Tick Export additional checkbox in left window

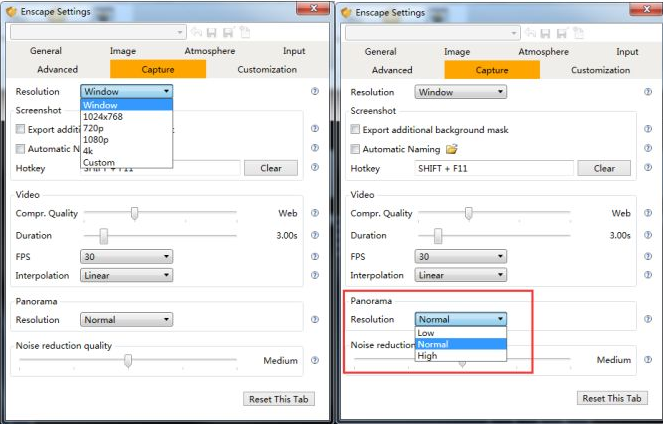tap(20, 129)
